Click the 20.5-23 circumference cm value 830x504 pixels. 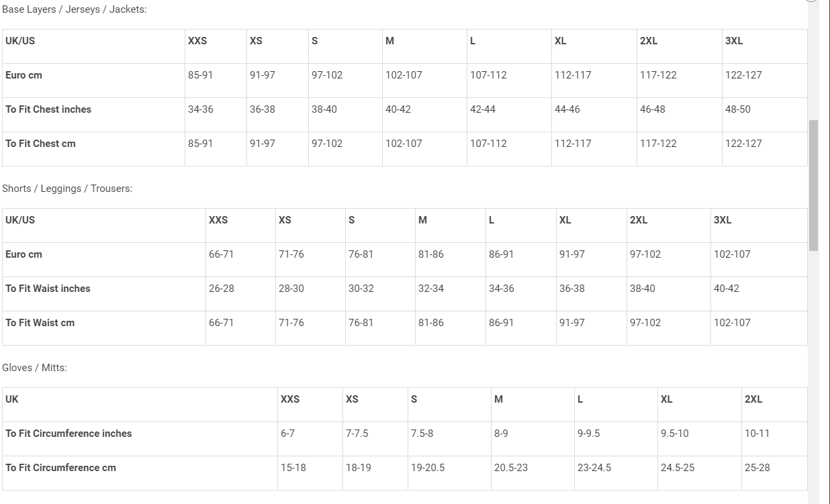pos(511,468)
